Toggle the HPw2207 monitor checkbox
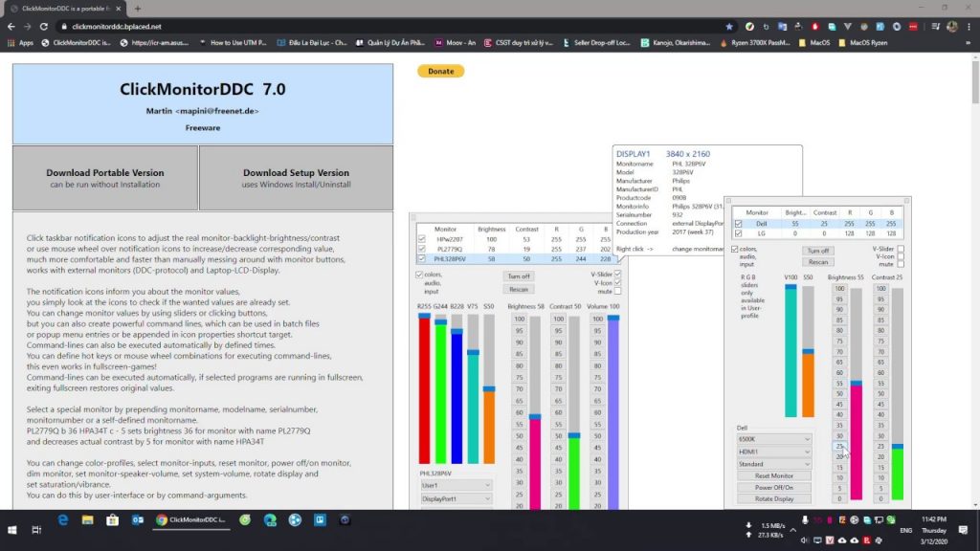Screen dimensions: 980x551 click(421, 239)
